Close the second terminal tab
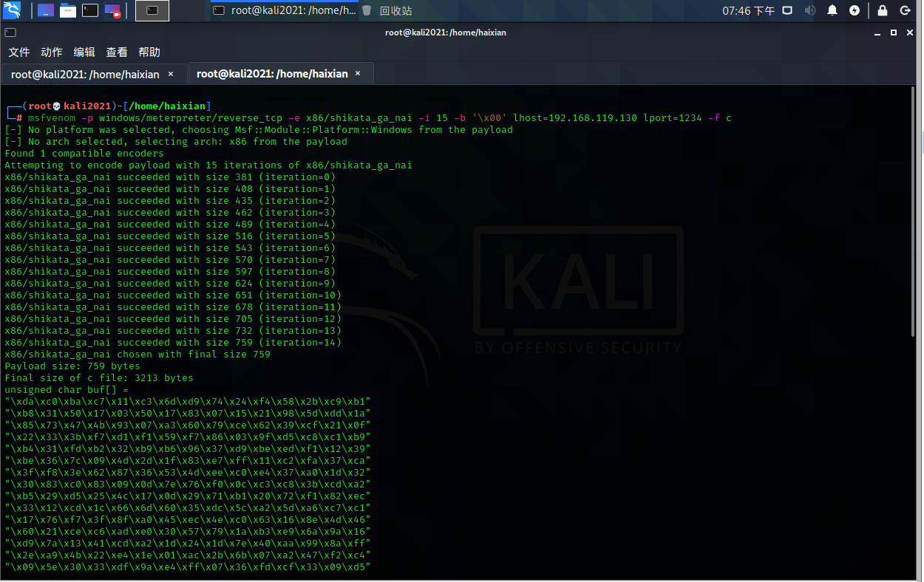 358,74
